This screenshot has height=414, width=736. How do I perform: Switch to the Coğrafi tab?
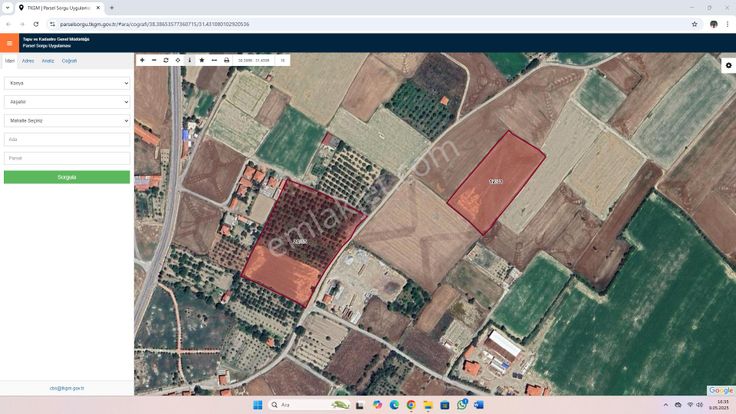pyautogui.click(x=69, y=61)
